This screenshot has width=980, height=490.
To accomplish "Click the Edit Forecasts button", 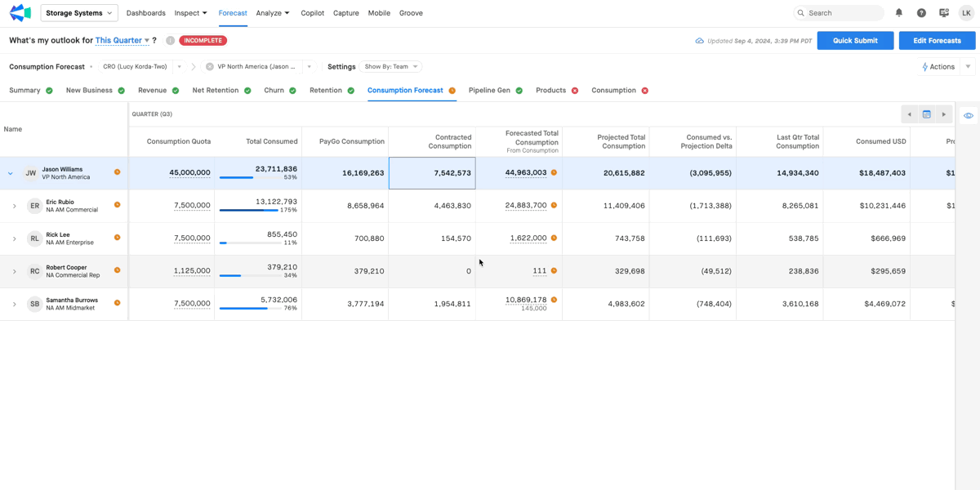I will tap(937, 40).
